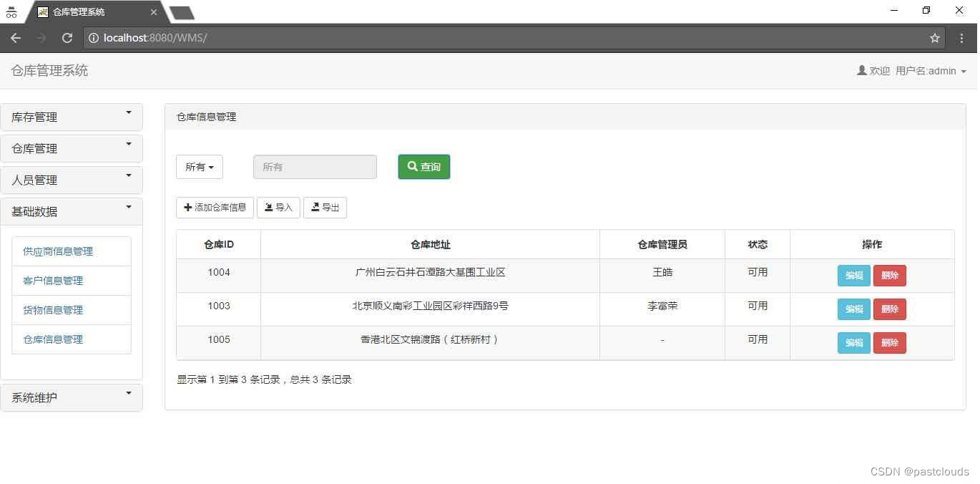Collapse the 基础数据 sidebar section
980x484 pixels.
pyautogui.click(x=72, y=211)
